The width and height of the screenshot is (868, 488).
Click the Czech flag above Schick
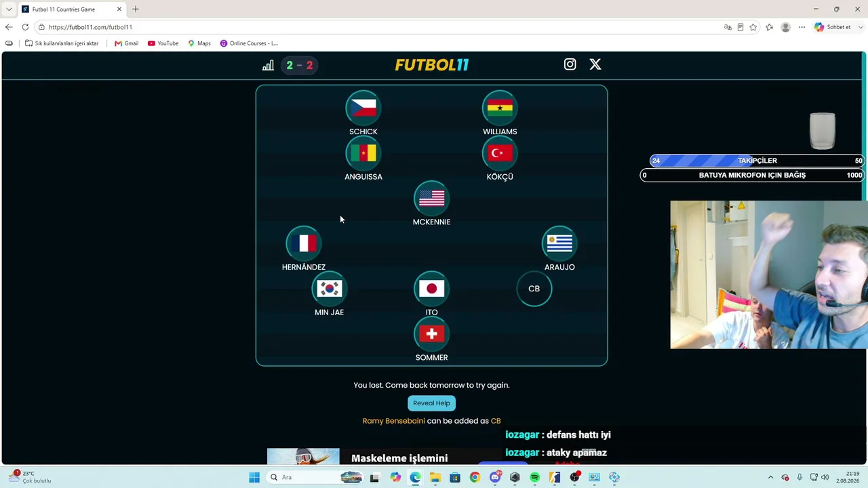(x=363, y=107)
